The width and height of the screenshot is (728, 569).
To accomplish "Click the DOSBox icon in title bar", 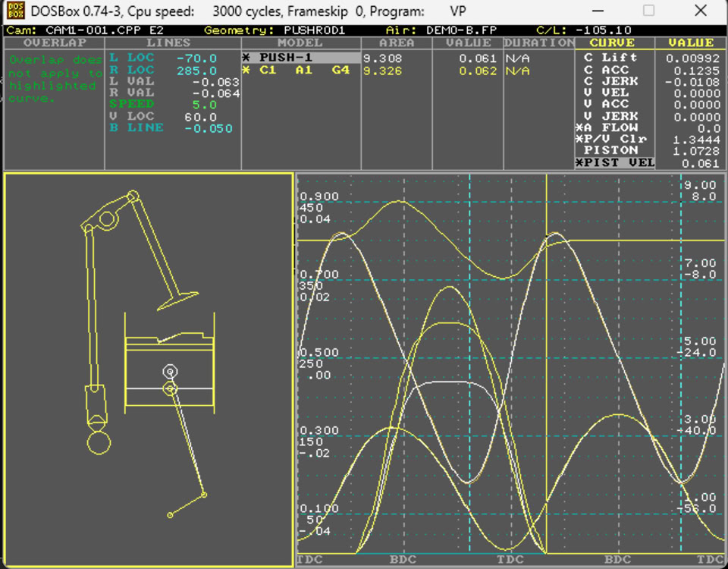I will point(15,11).
